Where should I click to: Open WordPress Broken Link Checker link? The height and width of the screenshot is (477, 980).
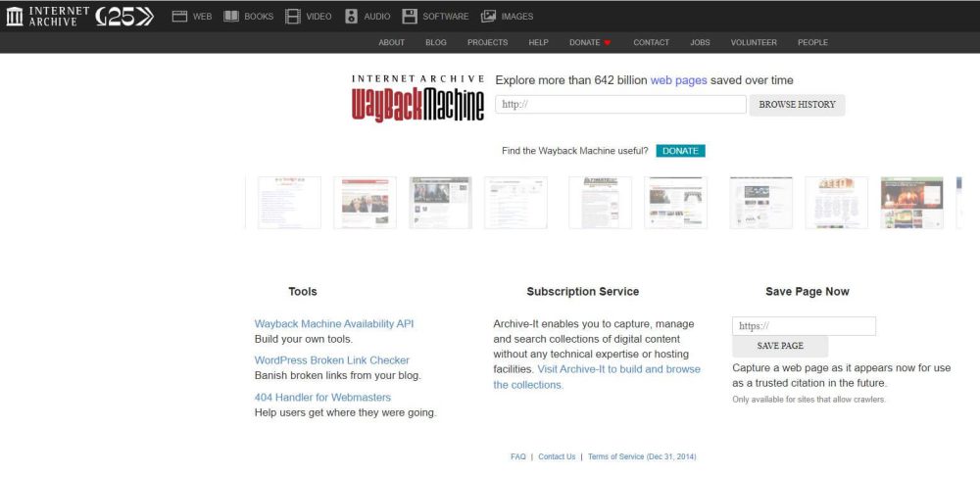332,360
